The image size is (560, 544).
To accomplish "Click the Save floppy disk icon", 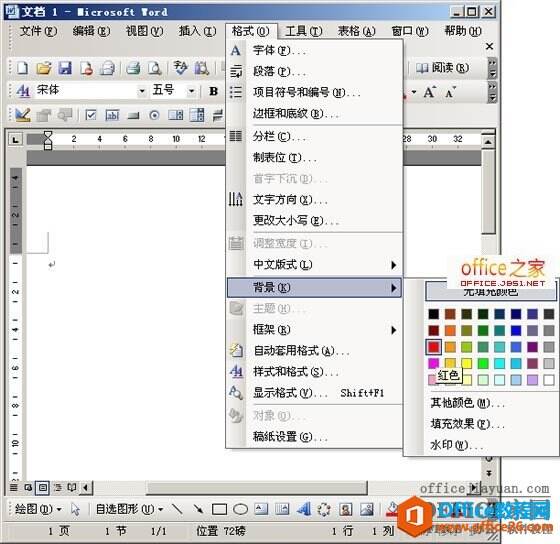I will (x=65, y=68).
